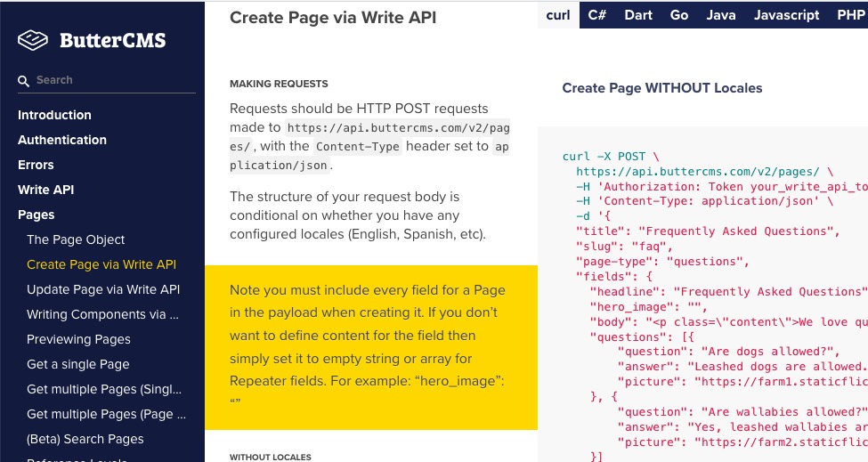Switch to the C# code tab

(596, 15)
